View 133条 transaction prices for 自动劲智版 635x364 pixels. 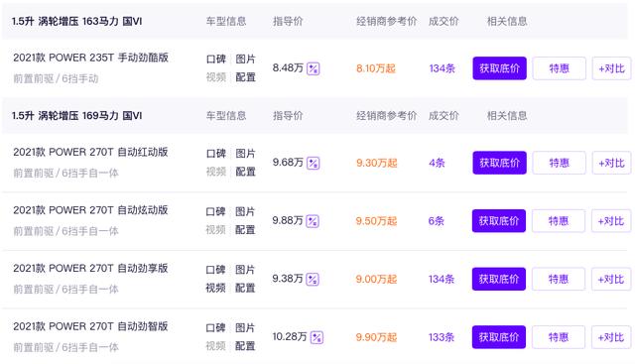442,337
